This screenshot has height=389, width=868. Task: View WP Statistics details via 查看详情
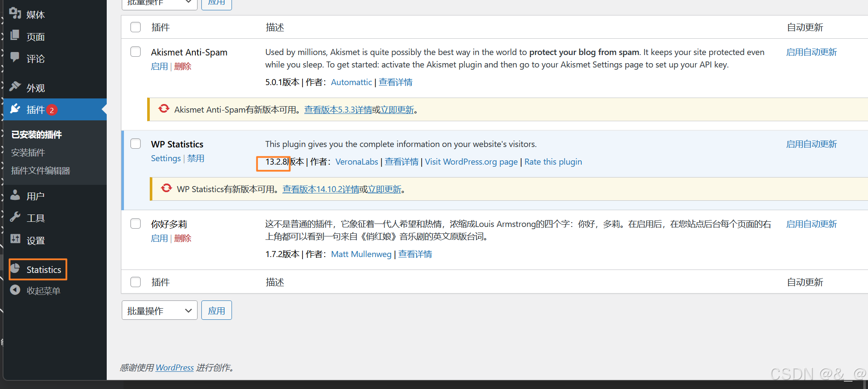pyautogui.click(x=402, y=162)
